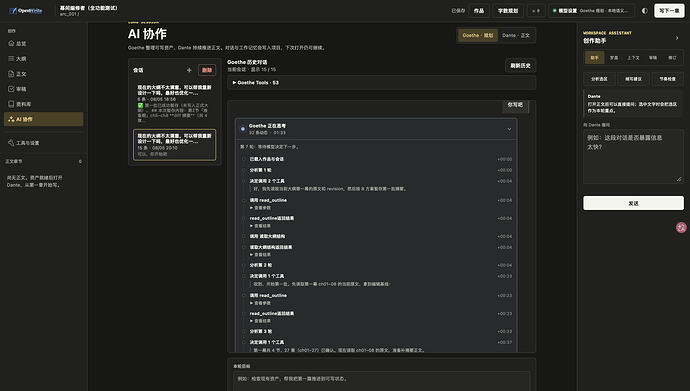Open the 大纲 outline list icon
Image resolution: width=690 pixels, height=391 pixels.
tap(11, 58)
